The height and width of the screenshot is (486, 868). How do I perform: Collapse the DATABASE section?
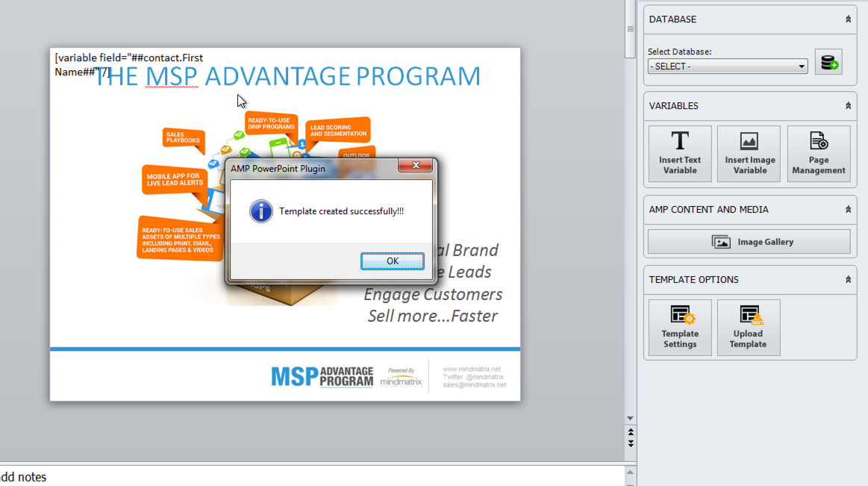[x=848, y=19]
